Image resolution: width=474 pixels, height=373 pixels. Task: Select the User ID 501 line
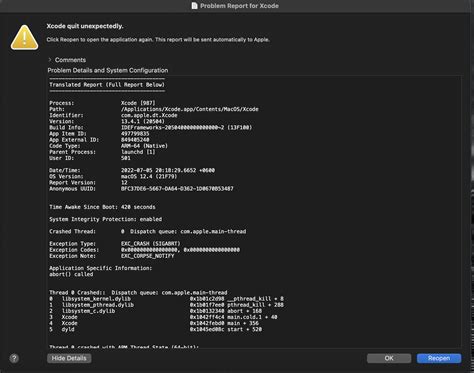pyautogui.click(x=90, y=158)
